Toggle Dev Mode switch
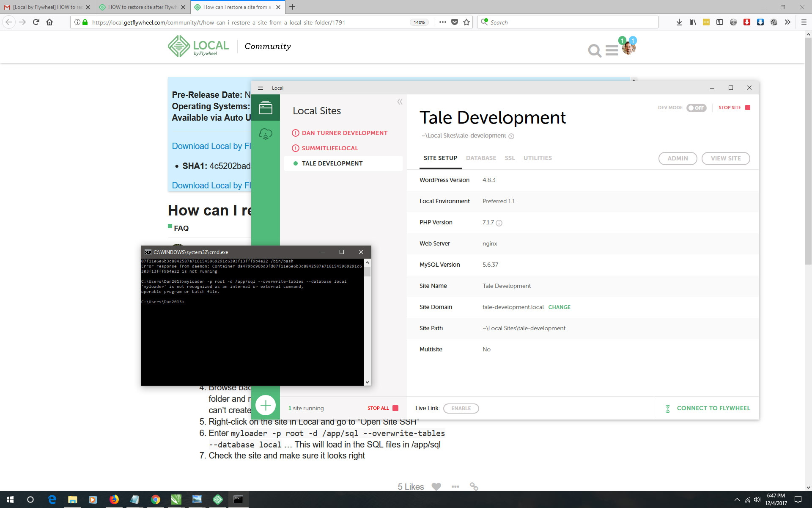 click(696, 108)
